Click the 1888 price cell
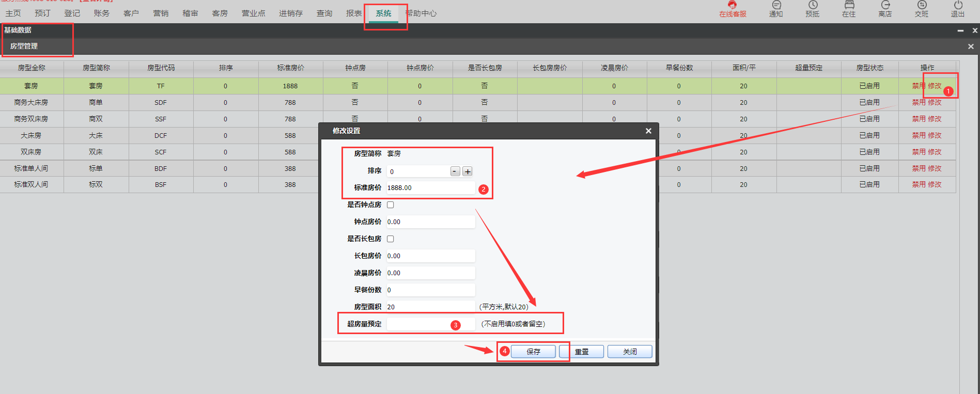The height and width of the screenshot is (394, 980). click(290, 86)
